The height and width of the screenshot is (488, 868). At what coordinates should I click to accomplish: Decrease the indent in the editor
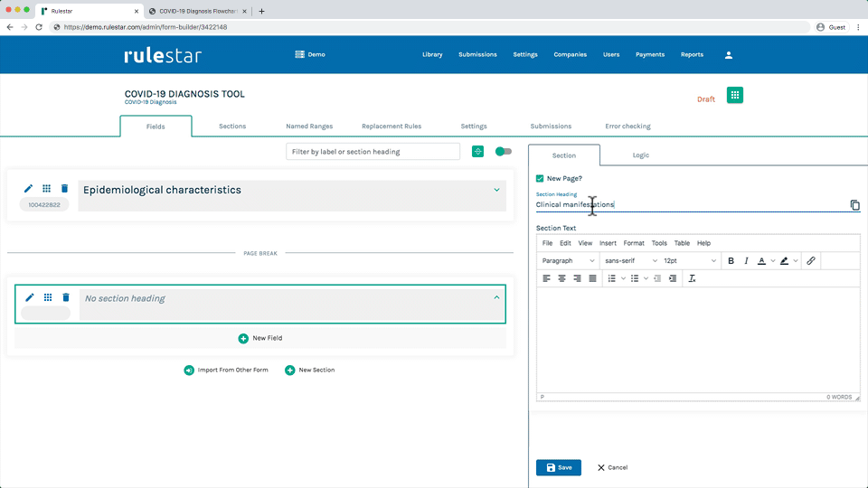(657, 278)
